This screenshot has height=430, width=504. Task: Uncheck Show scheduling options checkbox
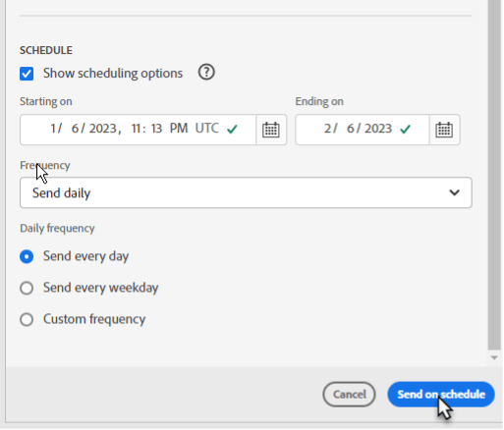click(27, 74)
